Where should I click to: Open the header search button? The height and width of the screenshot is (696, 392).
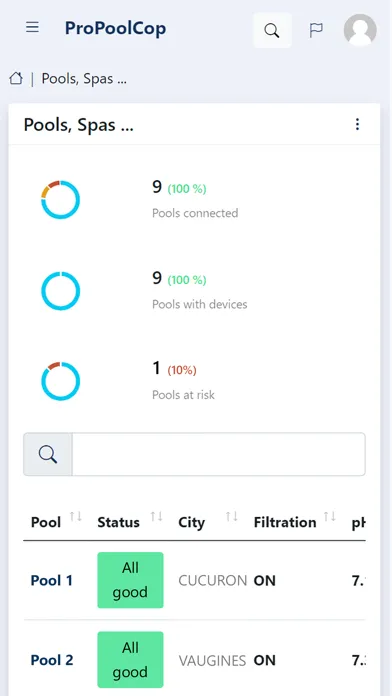pos(272,30)
